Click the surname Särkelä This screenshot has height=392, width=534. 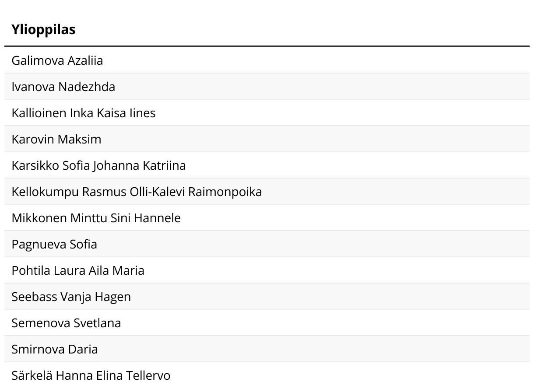32,375
